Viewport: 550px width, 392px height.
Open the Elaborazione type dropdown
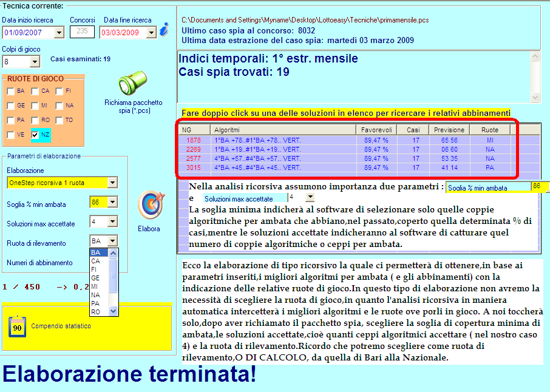click(112, 183)
